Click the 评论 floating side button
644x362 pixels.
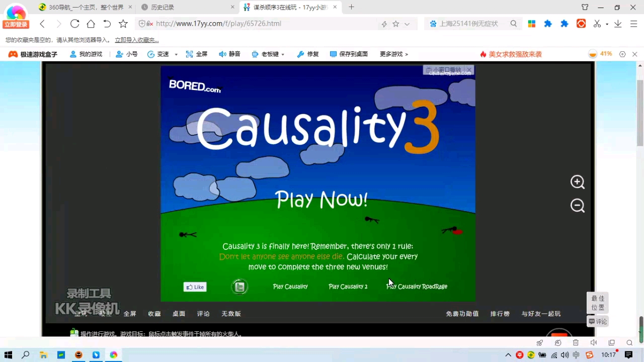pyautogui.click(x=598, y=321)
